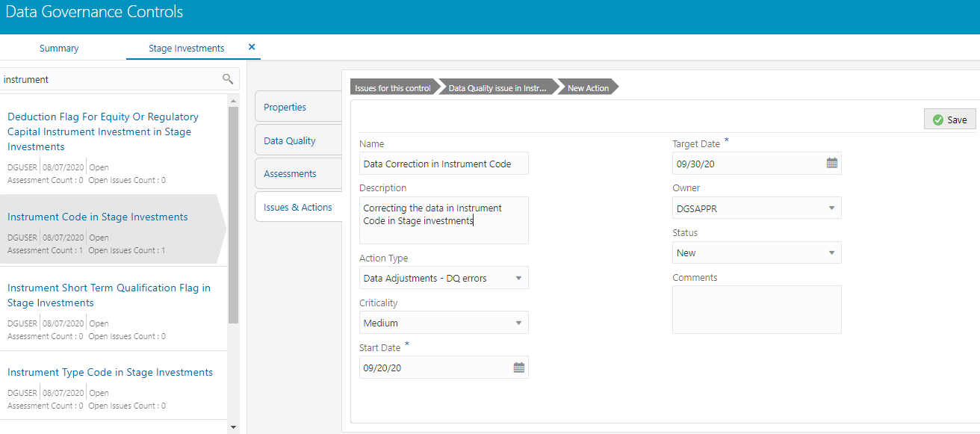980x434 pixels.
Task: Click 'Open Issues Count : 1' text
Action: point(126,250)
